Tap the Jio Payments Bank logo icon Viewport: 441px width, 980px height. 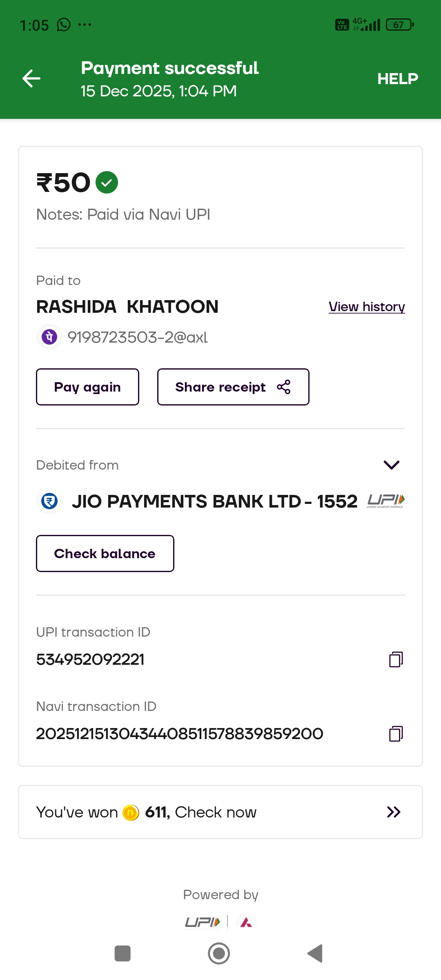coord(49,501)
